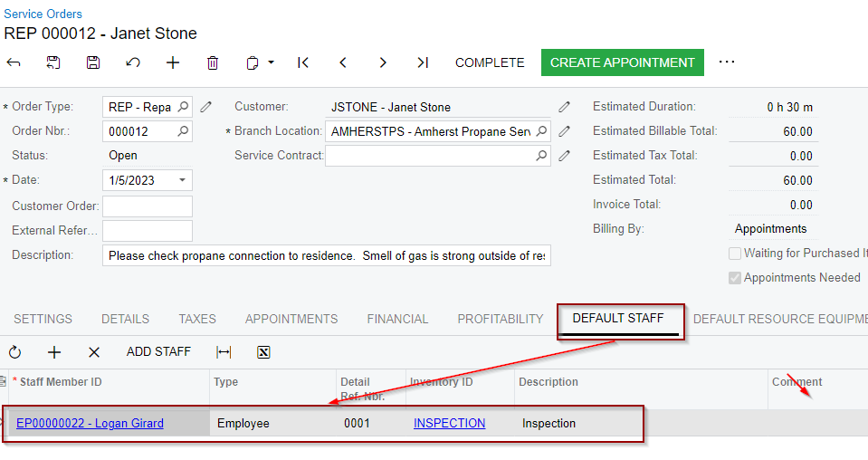Image resolution: width=868 pixels, height=460 pixels.
Task: Click the Delete trash can icon
Action: pos(213,62)
